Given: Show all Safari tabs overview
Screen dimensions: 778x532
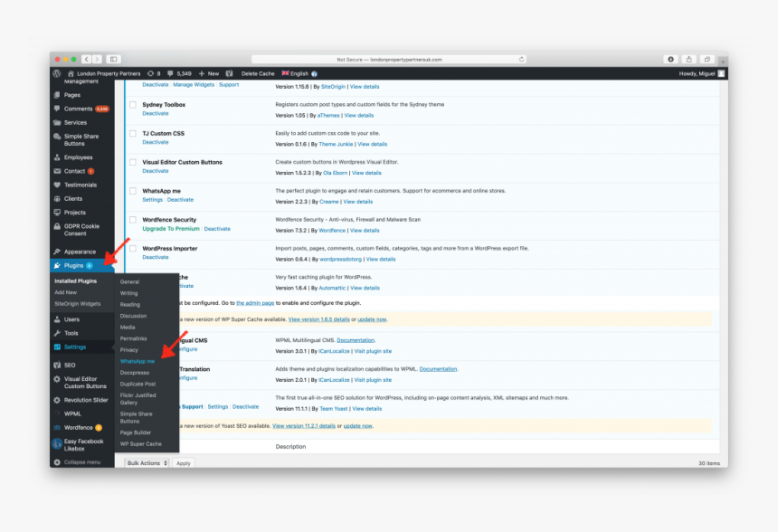Looking at the screenshot, I should coord(707,59).
